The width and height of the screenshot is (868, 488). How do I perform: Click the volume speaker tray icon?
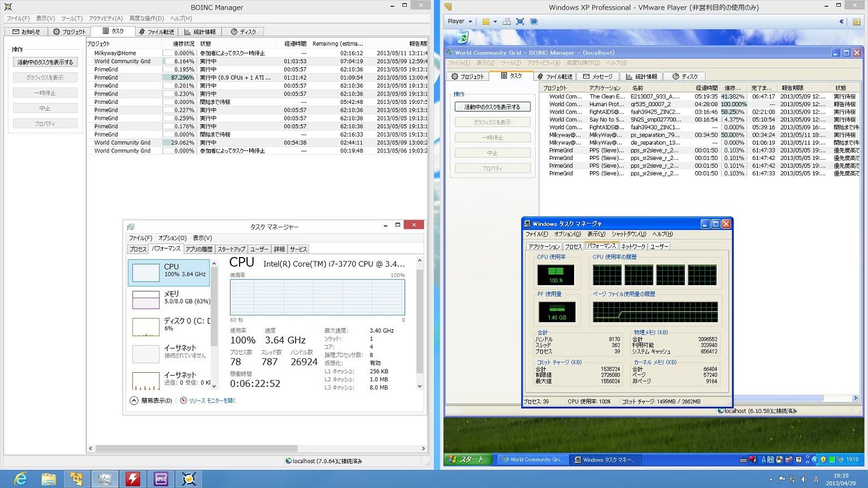pyautogui.click(x=805, y=480)
